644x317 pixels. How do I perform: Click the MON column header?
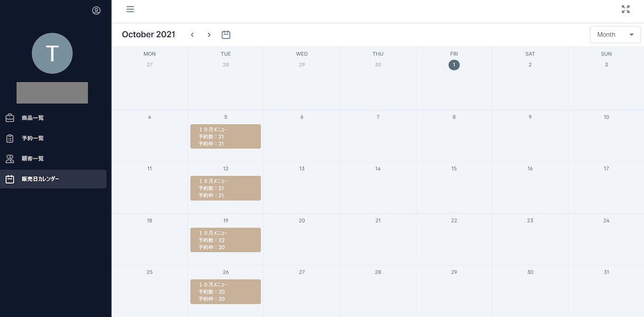[x=149, y=54]
